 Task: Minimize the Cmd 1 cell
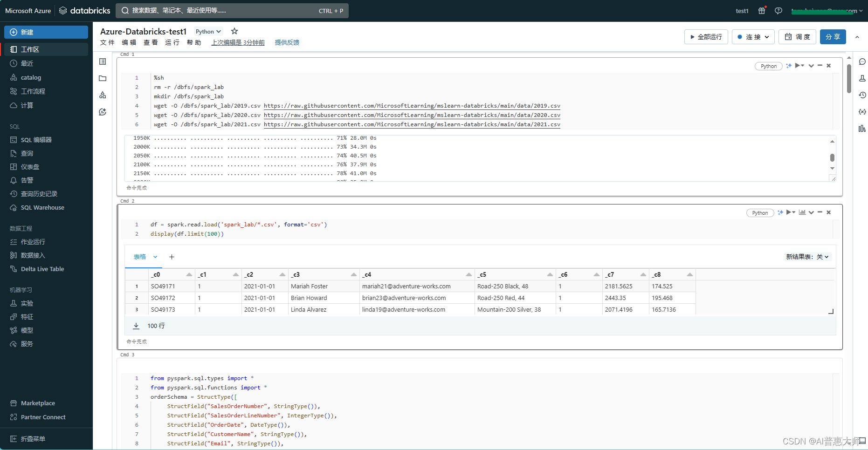820,66
